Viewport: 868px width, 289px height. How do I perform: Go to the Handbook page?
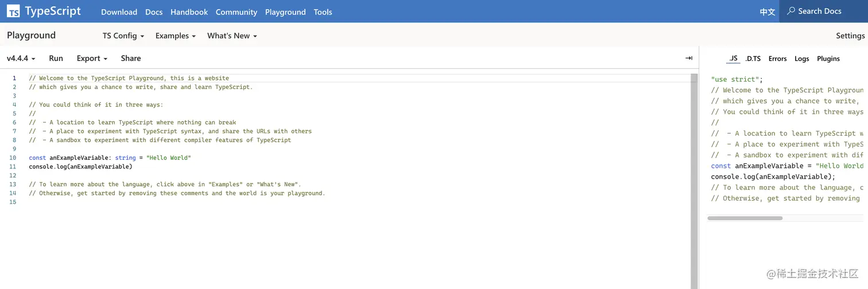pyautogui.click(x=189, y=12)
